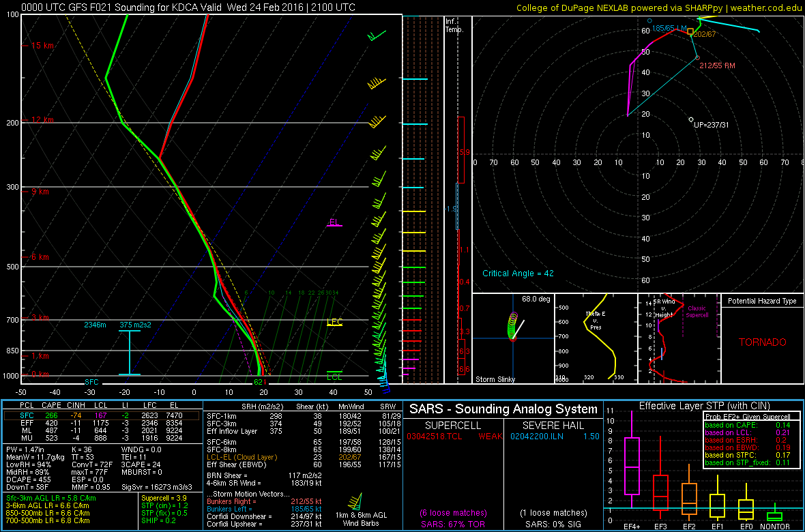The width and height of the screenshot is (805, 532).
Task: Click the magenta EL marker on the skew-T
Action: [x=334, y=222]
